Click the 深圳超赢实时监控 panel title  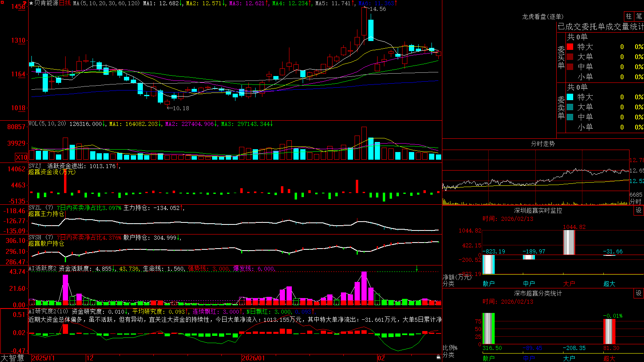538,210
